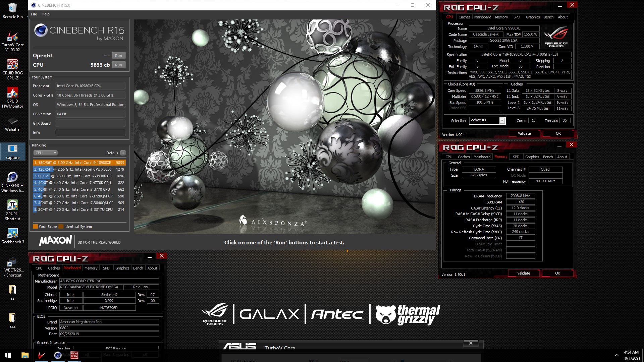Screen dimensions: 644x362
Task: Open Memory tab in Mainboard CPU-Z window
Action: pyautogui.click(x=91, y=268)
